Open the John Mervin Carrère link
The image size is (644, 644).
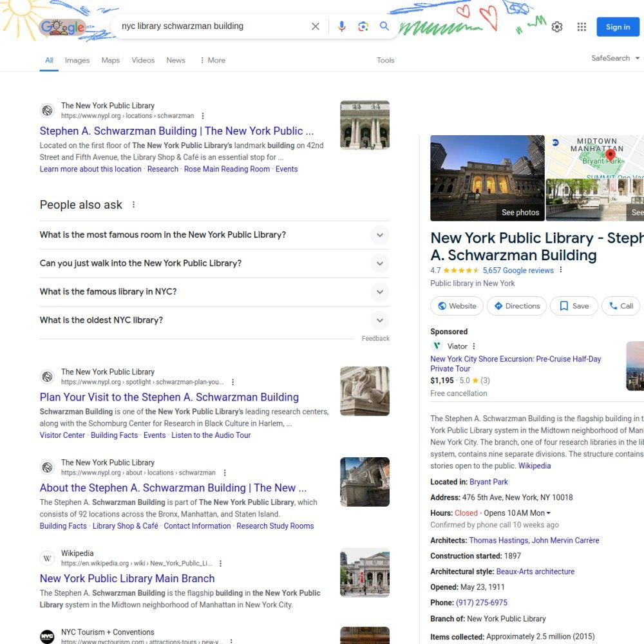pyautogui.click(x=565, y=540)
